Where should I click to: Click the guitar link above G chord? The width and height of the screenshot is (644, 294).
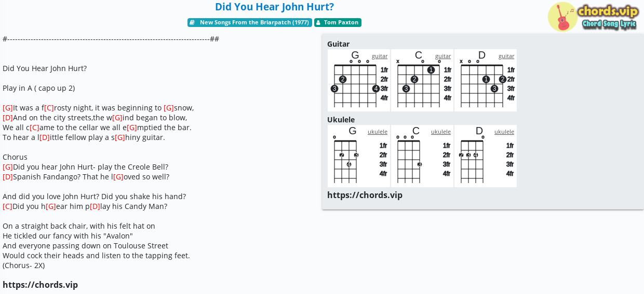[380, 56]
